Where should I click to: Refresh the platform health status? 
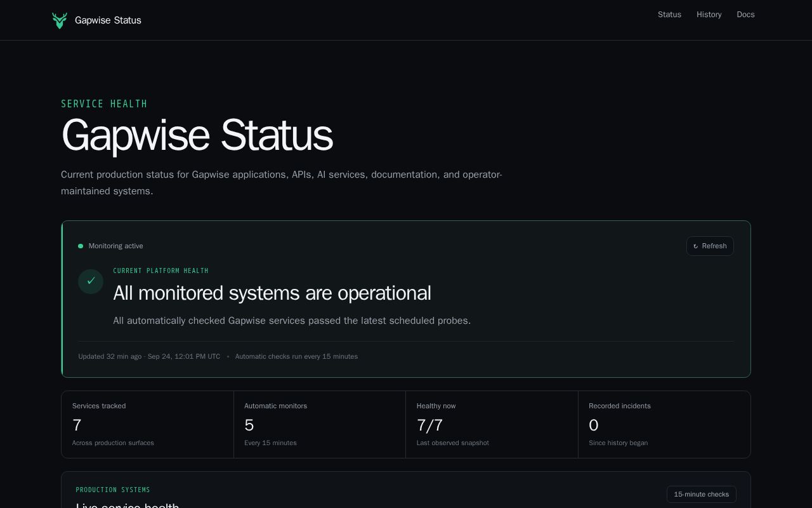point(710,246)
